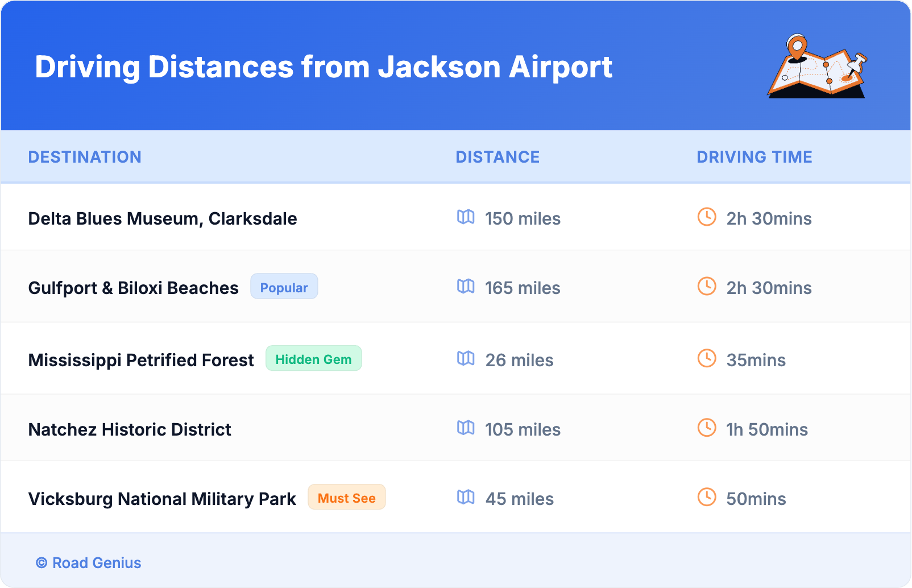This screenshot has height=588, width=912.
Task: Click the map icon beside 150 miles
Action: coord(466,217)
